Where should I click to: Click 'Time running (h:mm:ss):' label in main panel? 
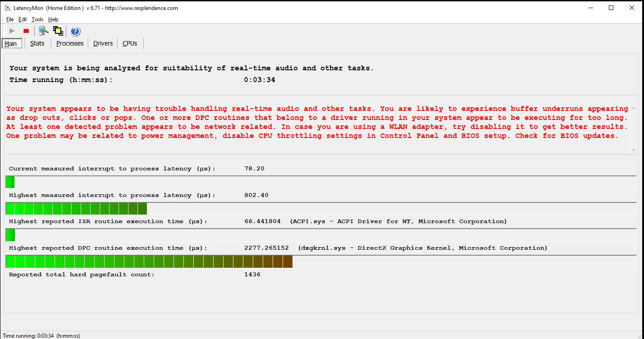61,80
